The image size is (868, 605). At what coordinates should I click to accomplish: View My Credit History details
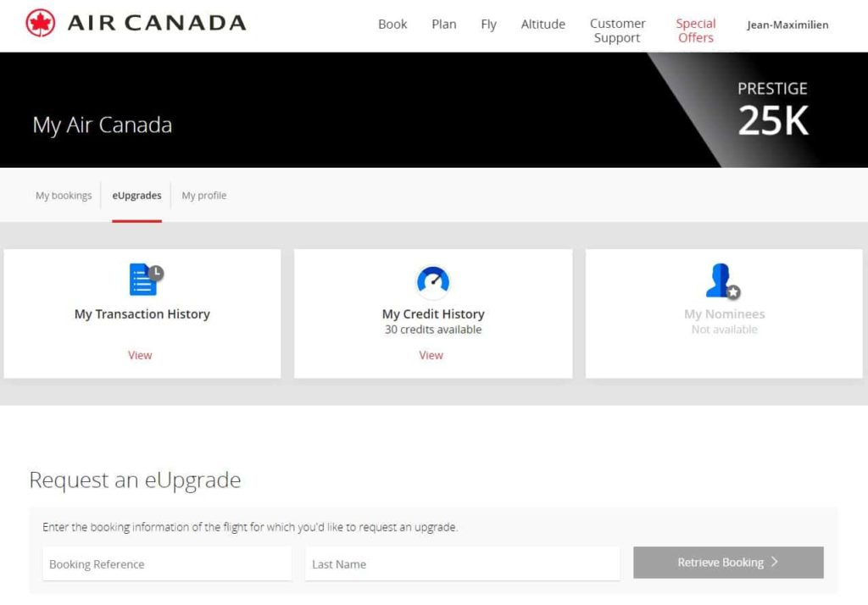tap(431, 355)
